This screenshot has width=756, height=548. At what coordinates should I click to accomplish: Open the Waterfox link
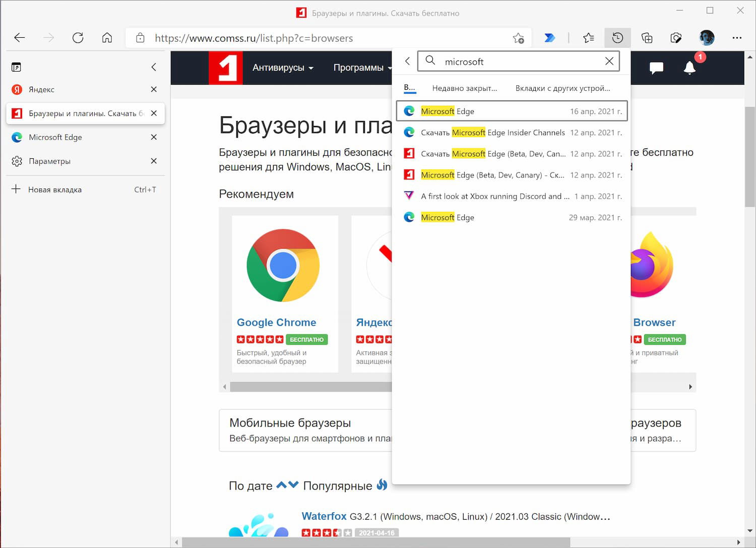pos(324,516)
